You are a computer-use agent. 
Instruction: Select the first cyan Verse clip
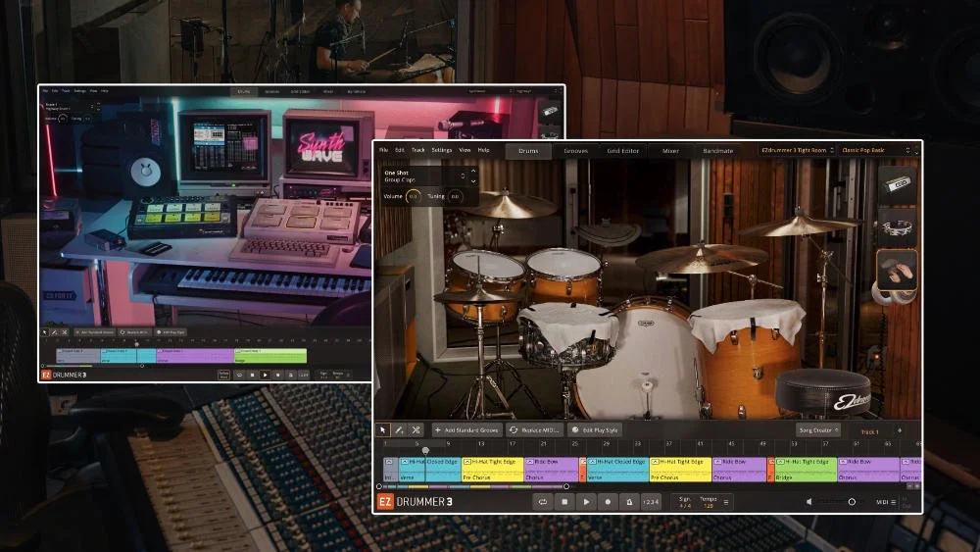(x=429, y=469)
